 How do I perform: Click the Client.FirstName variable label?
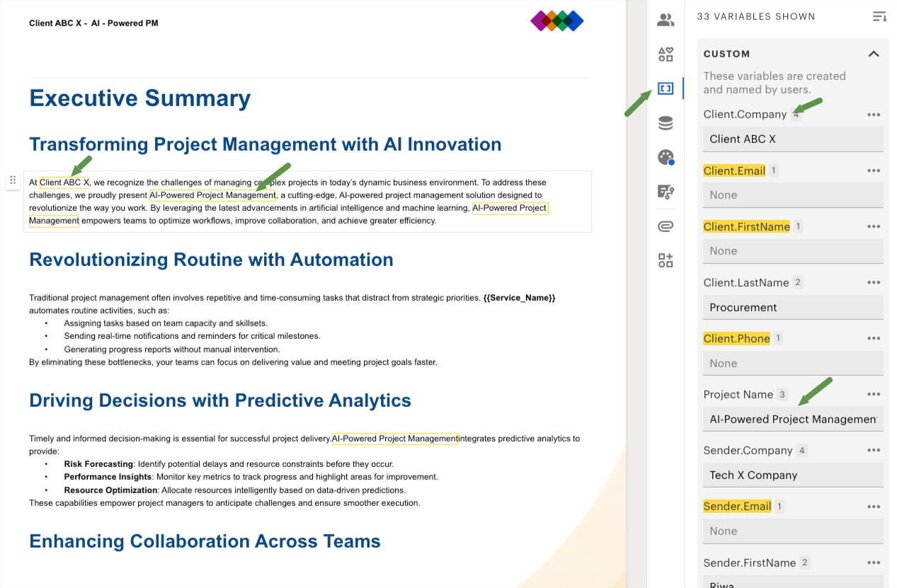[x=747, y=226]
